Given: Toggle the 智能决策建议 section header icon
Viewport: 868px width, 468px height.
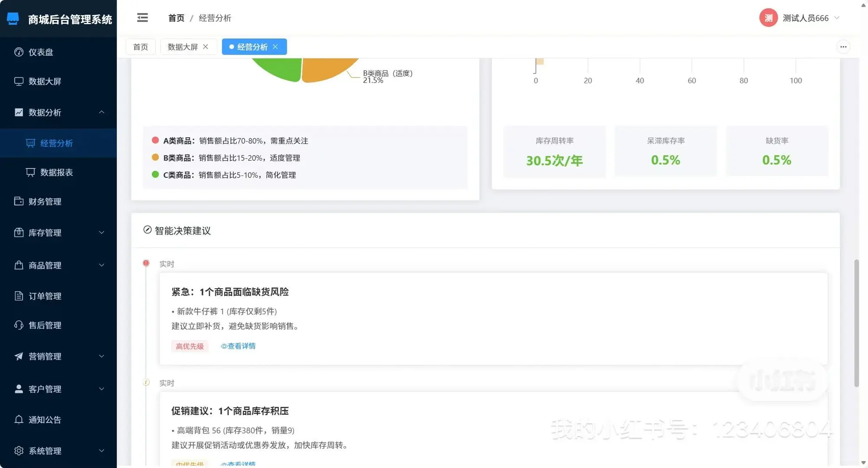Looking at the screenshot, I should point(147,230).
